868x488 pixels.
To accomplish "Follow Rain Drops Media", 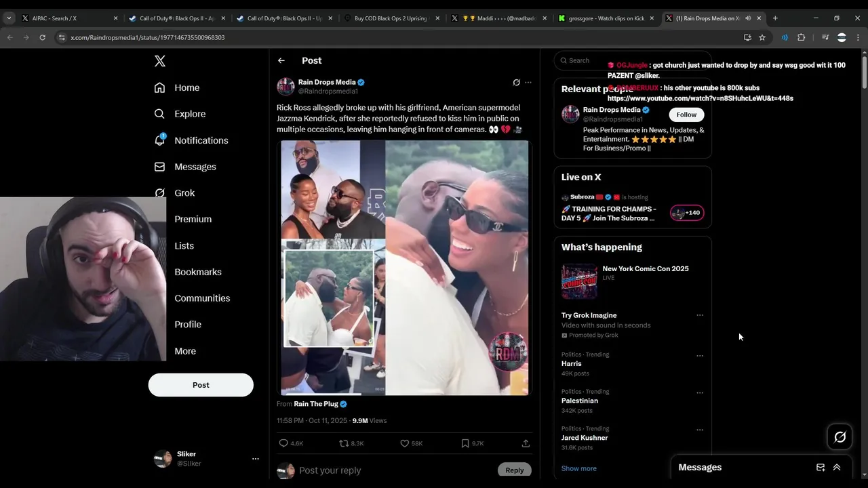I will click(x=686, y=115).
